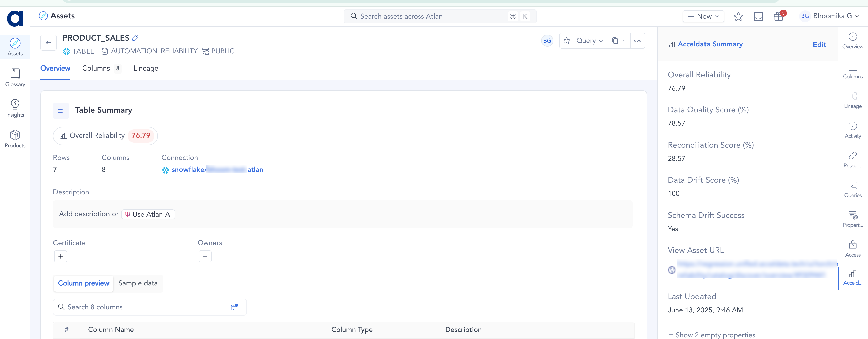Image resolution: width=868 pixels, height=339 pixels.
Task: Click the Column Name header
Action: pyautogui.click(x=111, y=329)
